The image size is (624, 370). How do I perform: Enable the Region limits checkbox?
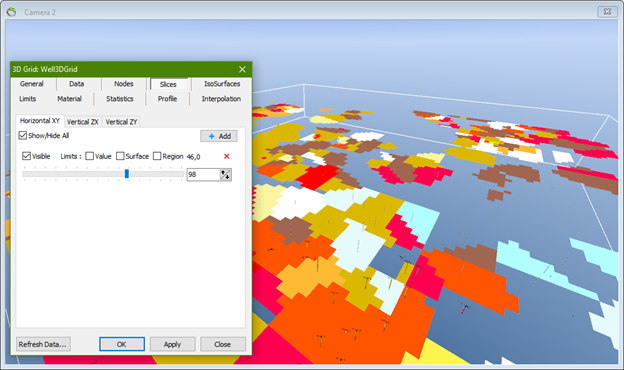tap(157, 156)
